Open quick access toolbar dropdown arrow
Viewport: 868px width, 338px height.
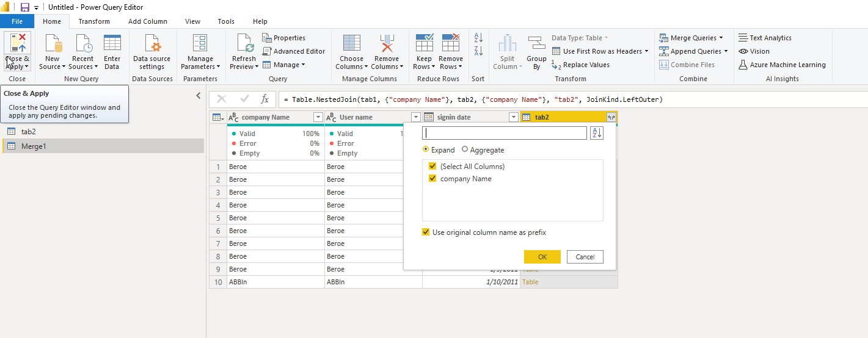[36, 7]
